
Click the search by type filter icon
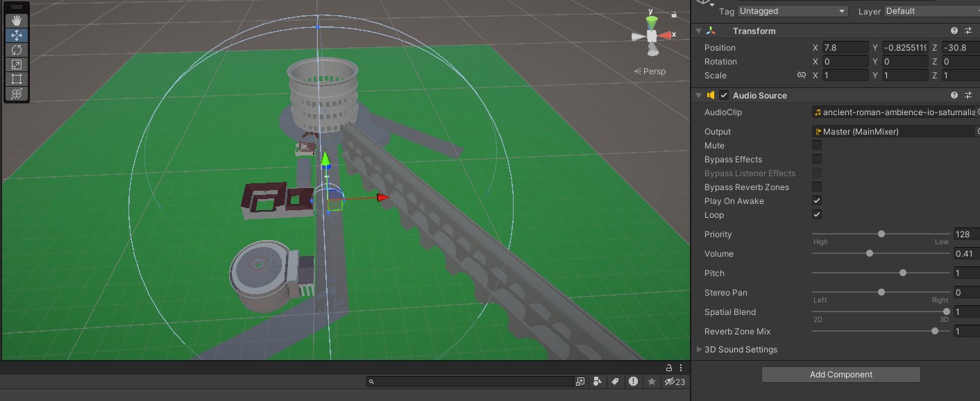point(597,382)
